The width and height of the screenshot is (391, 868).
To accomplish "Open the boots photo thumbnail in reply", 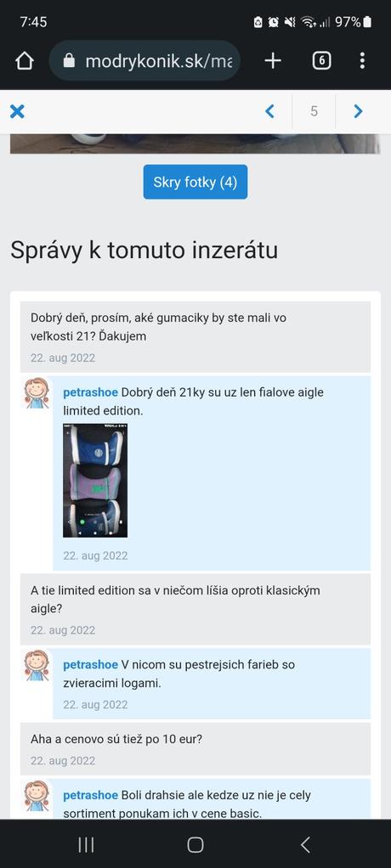I will [95, 481].
